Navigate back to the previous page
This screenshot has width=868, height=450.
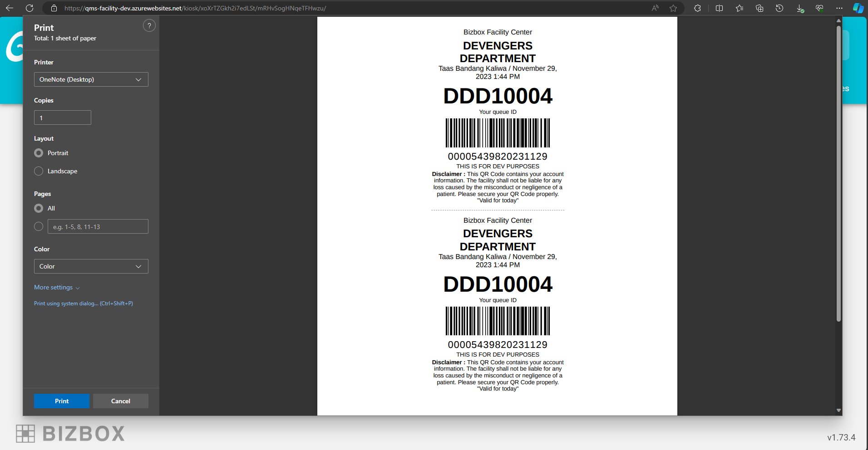(10, 8)
